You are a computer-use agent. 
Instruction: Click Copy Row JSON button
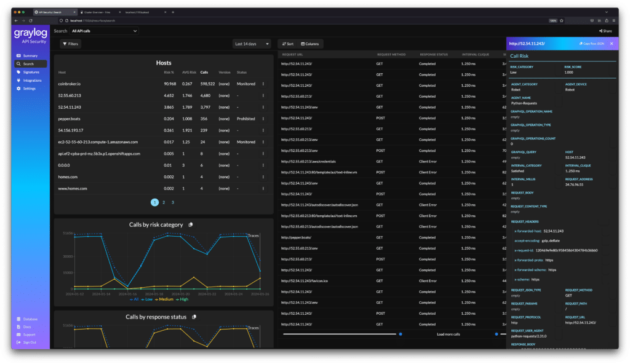click(592, 44)
